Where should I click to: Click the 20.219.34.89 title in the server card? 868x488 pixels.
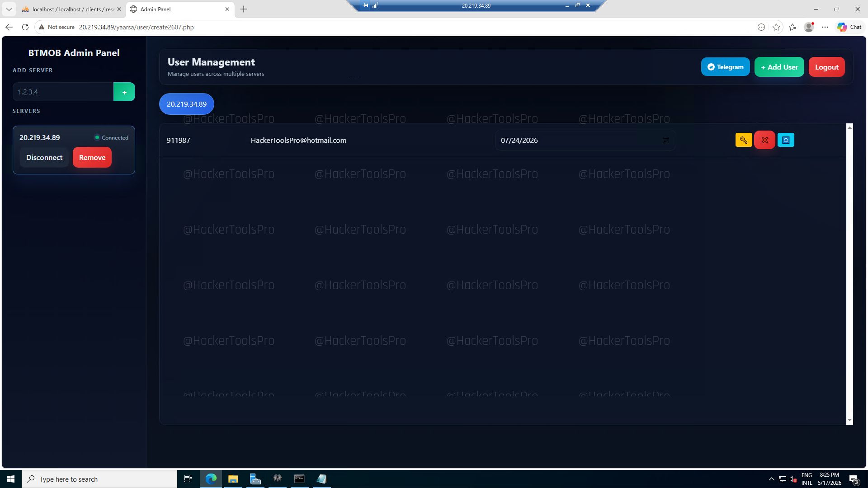click(x=39, y=138)
